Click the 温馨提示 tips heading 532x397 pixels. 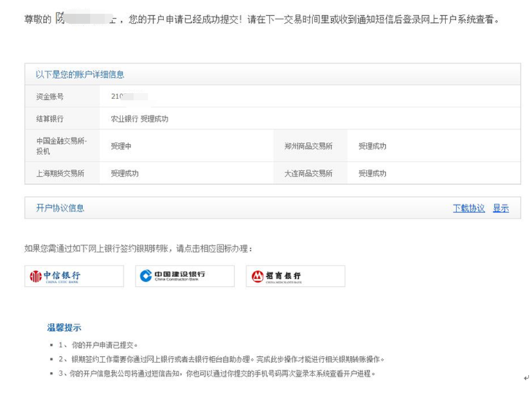tap(64, 327)
